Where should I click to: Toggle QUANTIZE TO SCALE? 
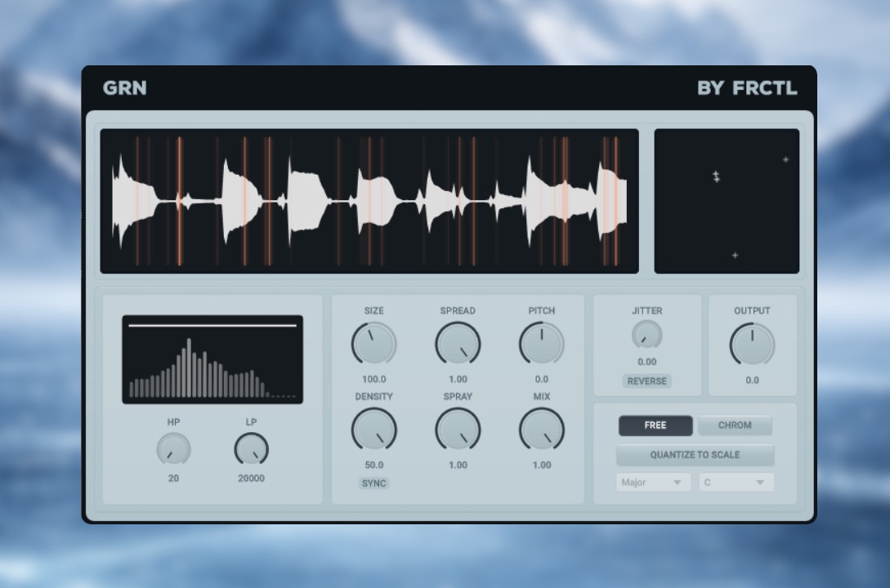tap(695, 455)
